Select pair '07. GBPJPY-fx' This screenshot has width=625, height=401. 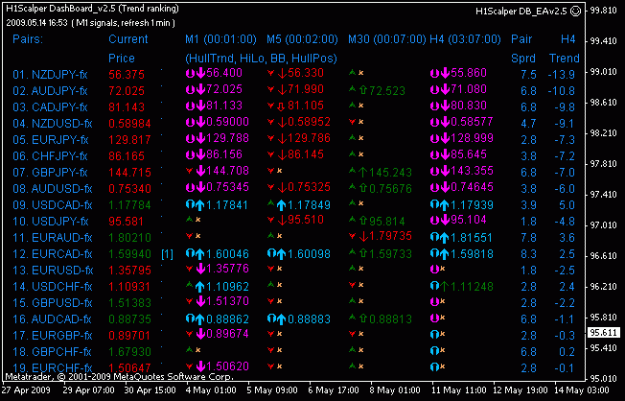coord(50,173)
